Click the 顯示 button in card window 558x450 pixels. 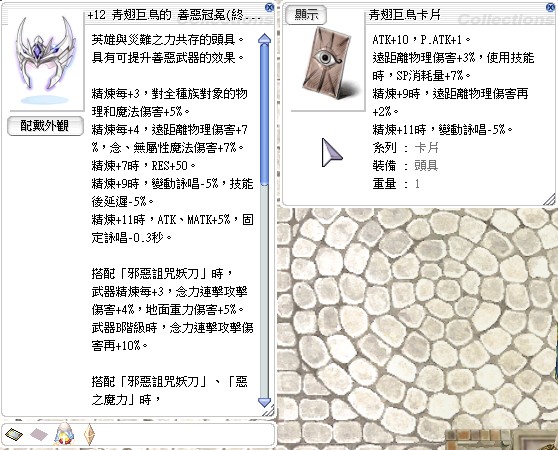(x=306, y=15)
